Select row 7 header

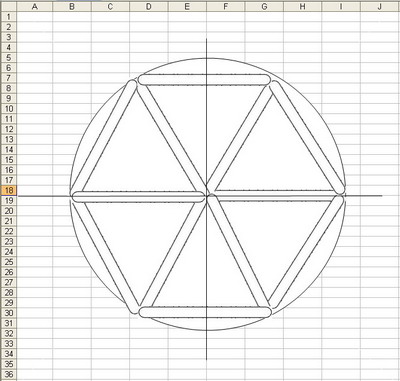8,78
